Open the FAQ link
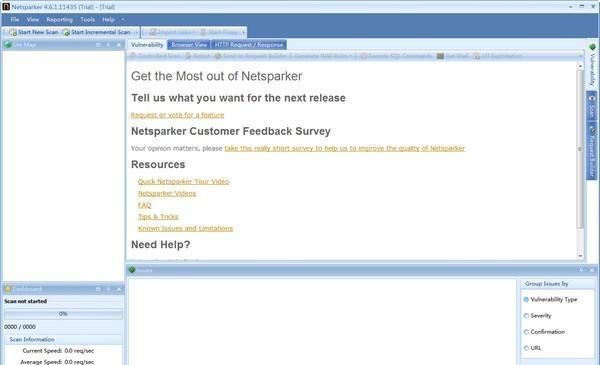This screenshot has height=365, width=600. [145, 205]
